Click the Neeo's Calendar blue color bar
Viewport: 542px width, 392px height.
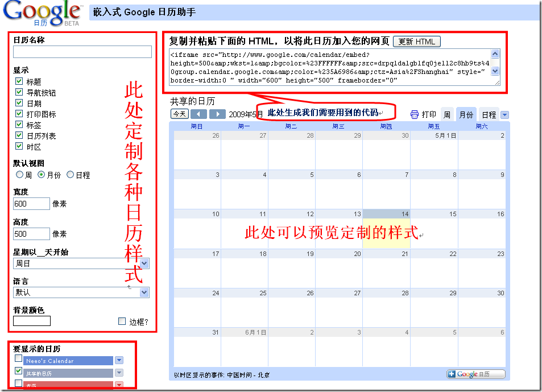[x=68, y=361]
